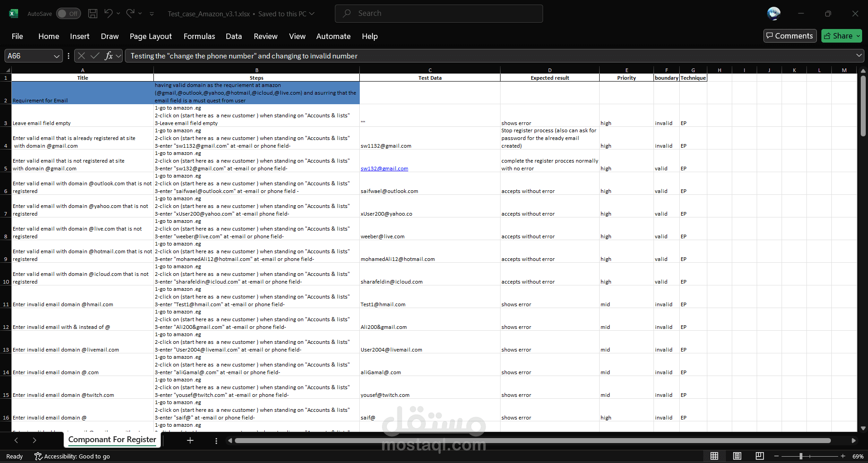Add a new worksheet
The image size is (868, 463).
[190, 440]
